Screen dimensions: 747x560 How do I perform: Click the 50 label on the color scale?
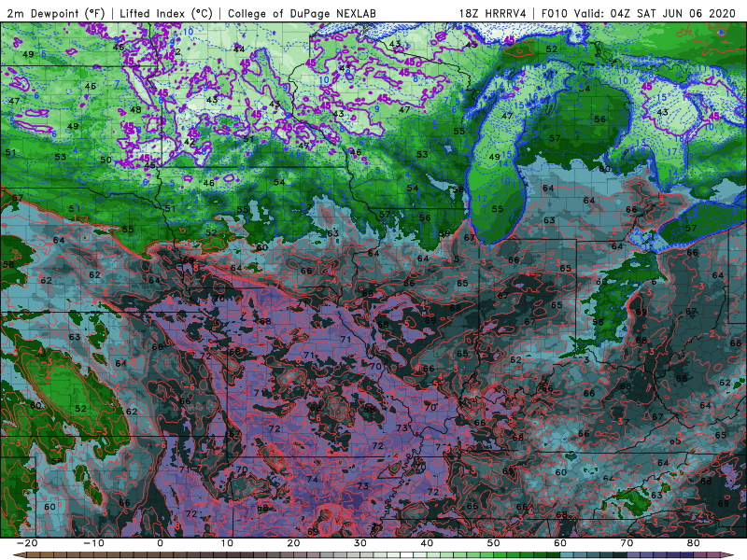[494, 543]
